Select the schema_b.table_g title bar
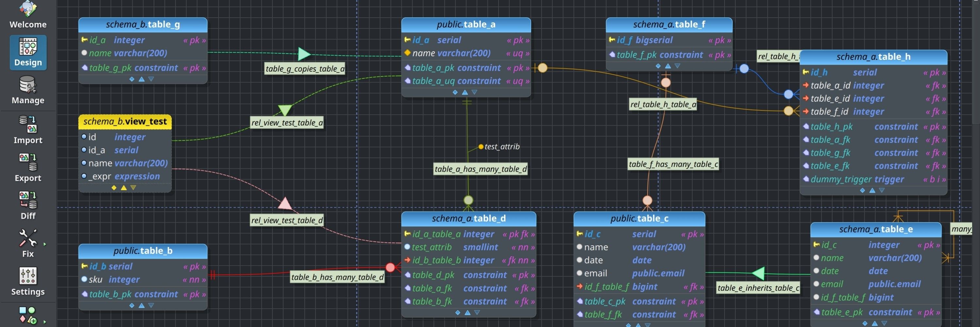 click(143, 25)
